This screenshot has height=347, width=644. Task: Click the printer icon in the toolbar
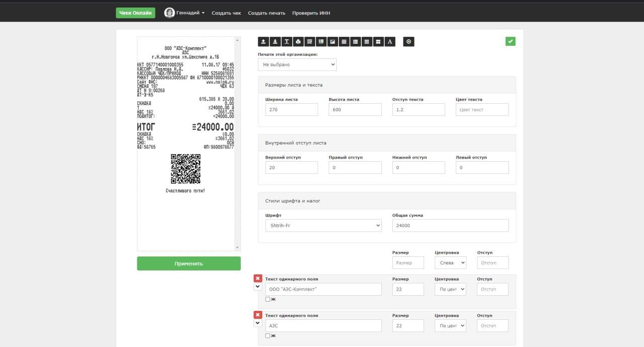[x=298, y=42]
